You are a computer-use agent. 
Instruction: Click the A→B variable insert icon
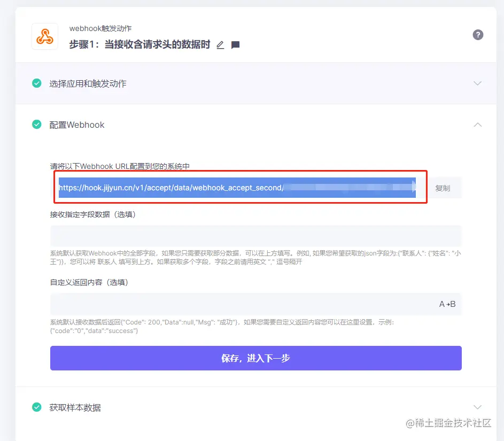[447, 304]
